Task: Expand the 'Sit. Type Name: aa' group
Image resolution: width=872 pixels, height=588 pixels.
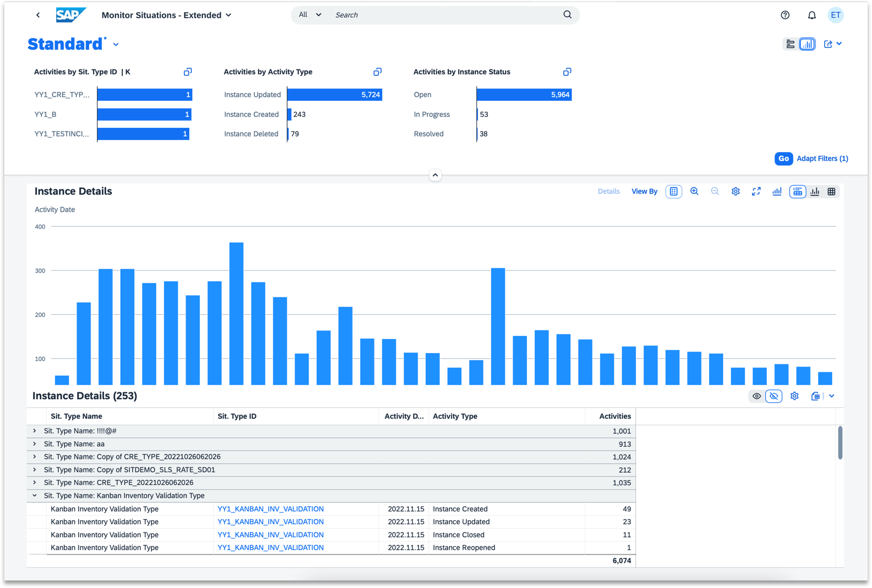Action: (x=35, y=444)
